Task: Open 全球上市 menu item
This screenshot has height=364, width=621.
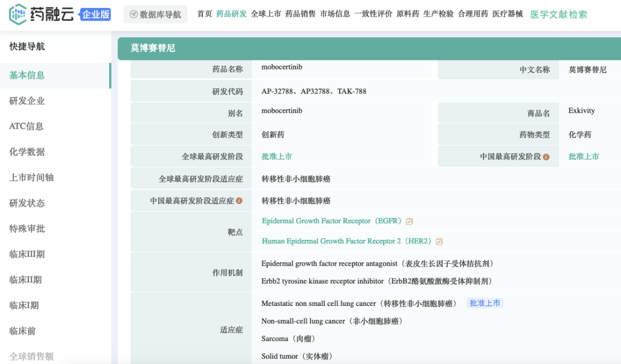Action: (x=266, y=14)
